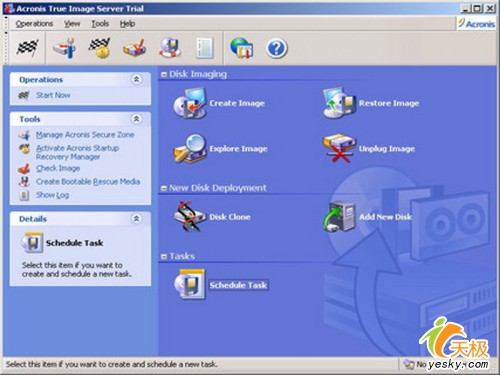Click the Restore Image icon

[339, 103]
